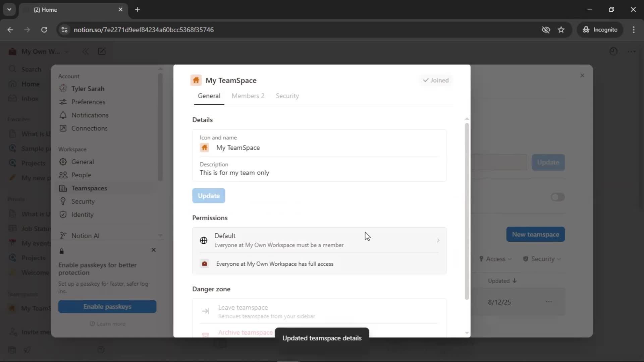644x362 pixels.
Task: Click the Enable passkeys button
Action: tap(107, 307)
